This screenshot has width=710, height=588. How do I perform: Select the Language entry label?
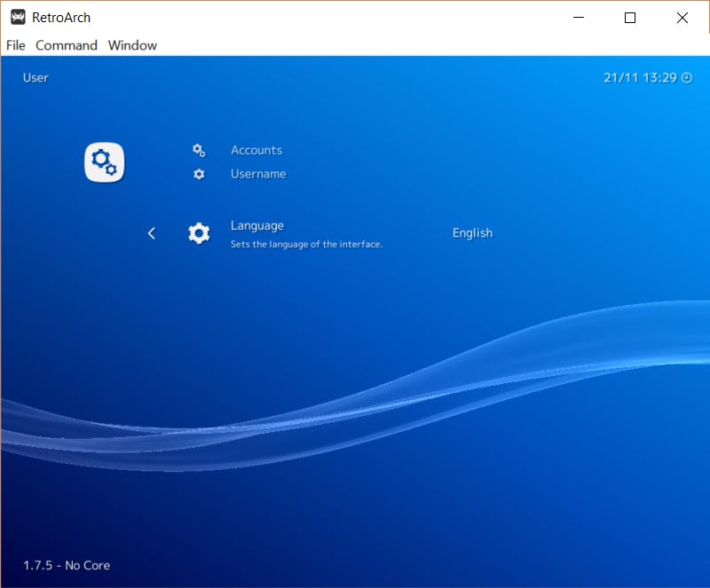257,226
